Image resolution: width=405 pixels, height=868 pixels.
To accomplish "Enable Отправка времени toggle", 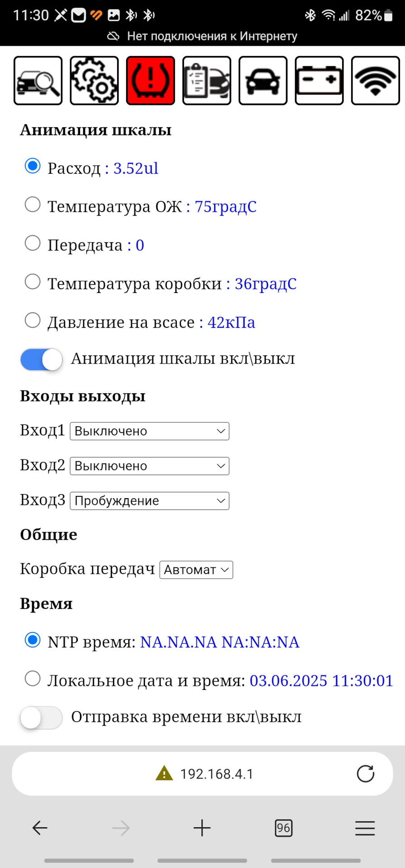I will point(41,717).
